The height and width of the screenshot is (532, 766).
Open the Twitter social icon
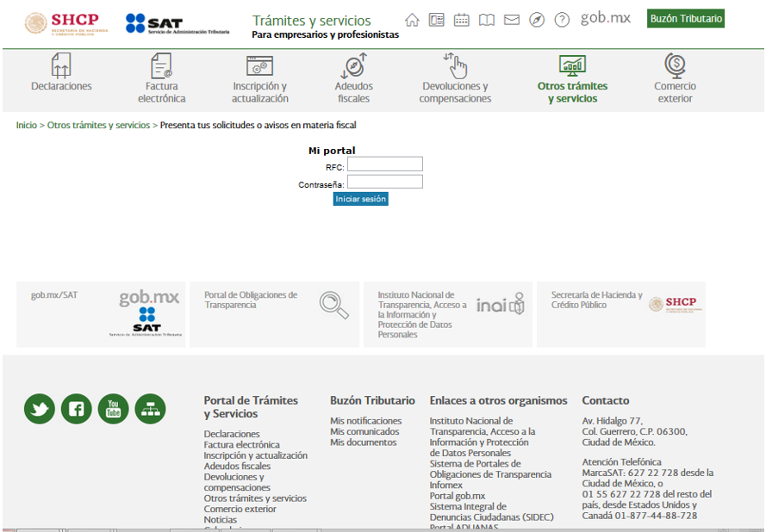coord(40,409)
